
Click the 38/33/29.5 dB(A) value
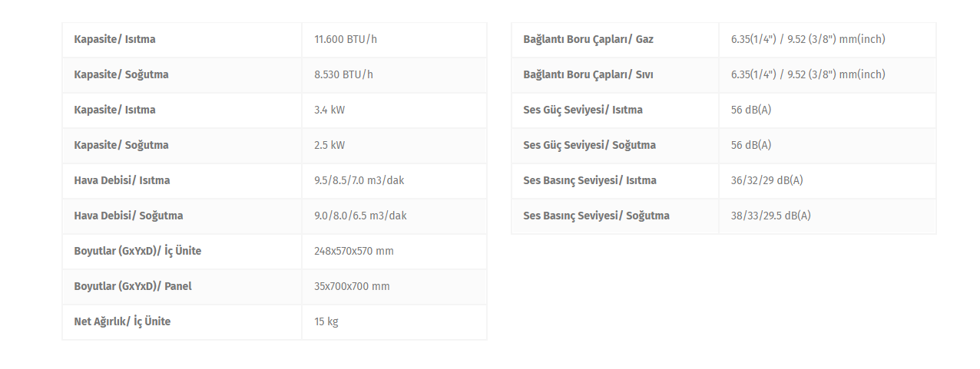click(771, 216)
